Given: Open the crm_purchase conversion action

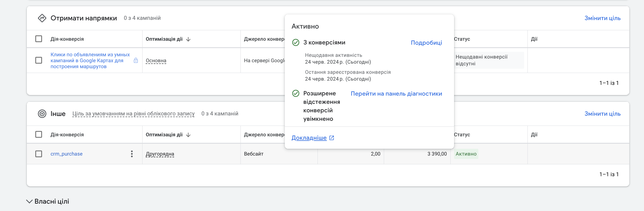Looking at the screenshot, I should pyautogui.click(x=67, y=154).
